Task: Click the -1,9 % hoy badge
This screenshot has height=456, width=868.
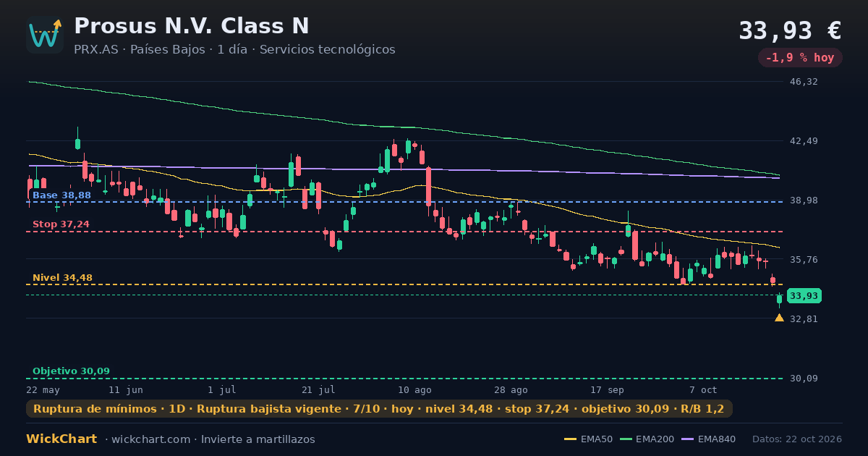Action: tap(800, 57)
